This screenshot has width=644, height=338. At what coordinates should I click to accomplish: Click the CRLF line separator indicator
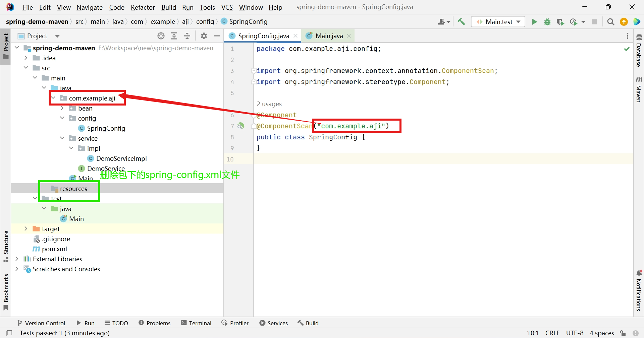click(x=552, y=333)
